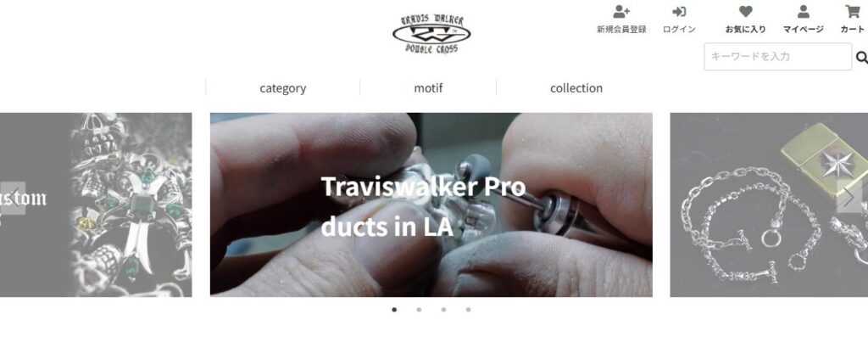Click the search magnifier icon

(x=862, y=57)
